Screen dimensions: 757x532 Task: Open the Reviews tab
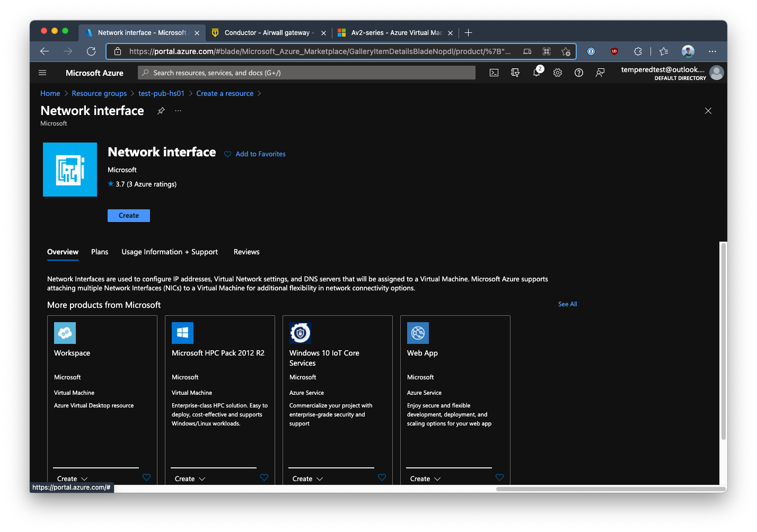(247, 252)
